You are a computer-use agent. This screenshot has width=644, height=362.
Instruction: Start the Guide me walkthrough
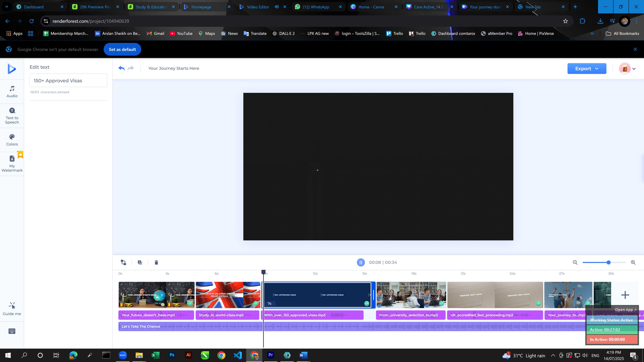coord(12,309)
